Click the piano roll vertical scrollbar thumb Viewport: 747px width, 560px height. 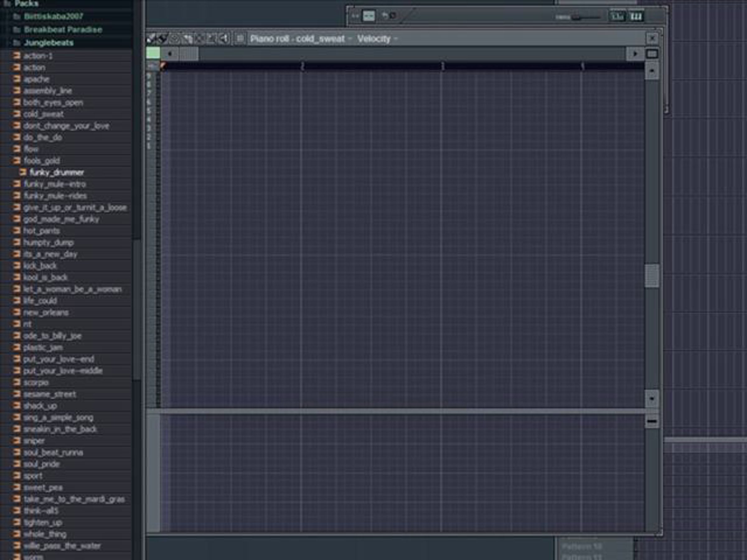point(652,276)
